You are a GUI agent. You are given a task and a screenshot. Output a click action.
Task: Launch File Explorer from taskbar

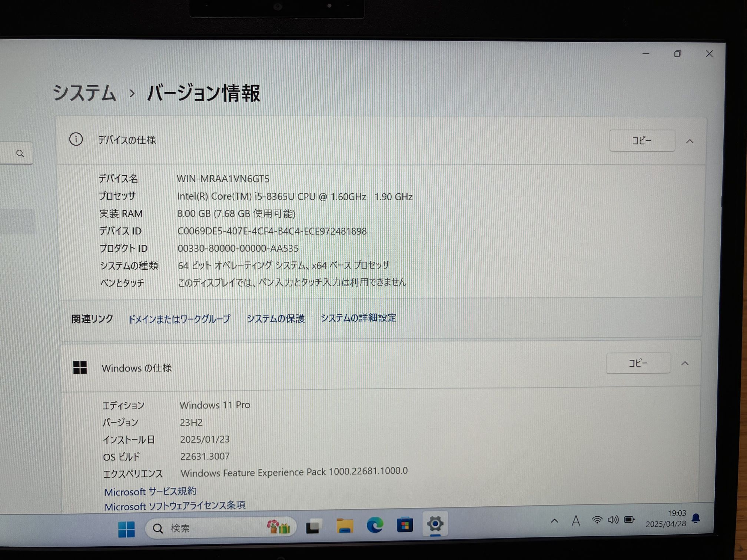[345, 526]
